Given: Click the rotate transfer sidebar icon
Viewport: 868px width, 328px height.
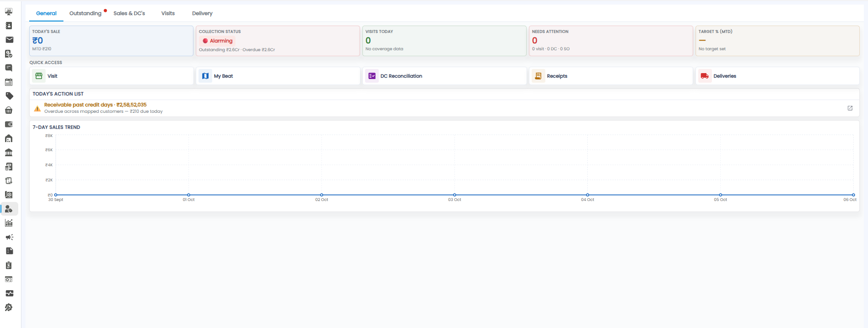Looking at the screenshot, I should (x=9, y=180).
